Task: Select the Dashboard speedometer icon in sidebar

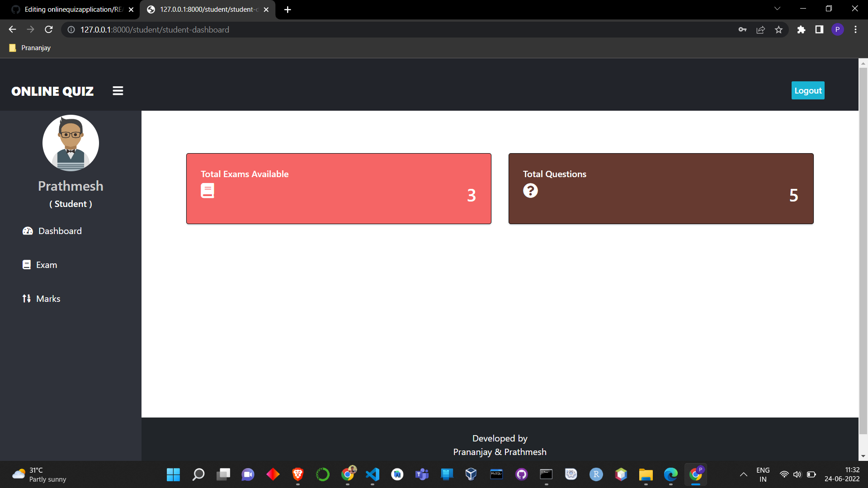Action: (28, 230)
